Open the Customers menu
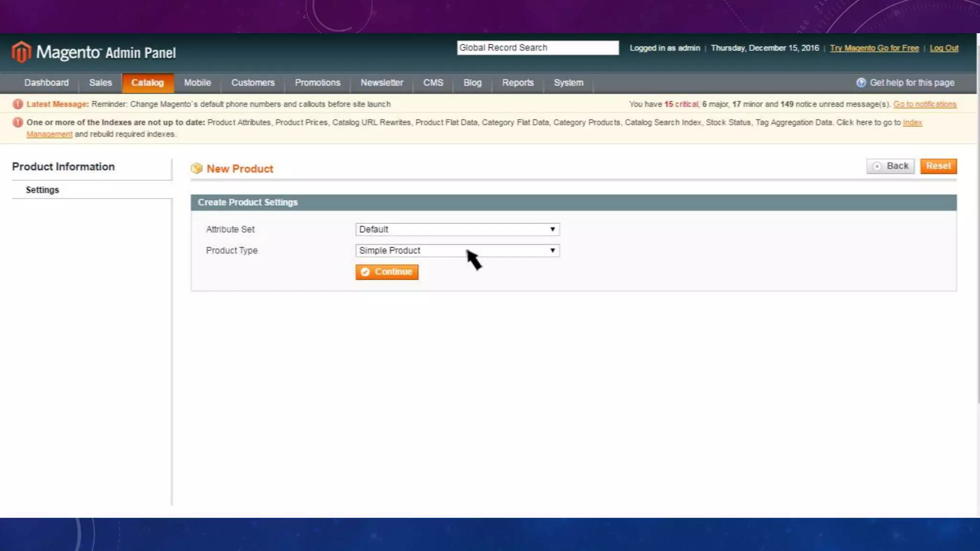Screen dimensions: 980x551 253,83
